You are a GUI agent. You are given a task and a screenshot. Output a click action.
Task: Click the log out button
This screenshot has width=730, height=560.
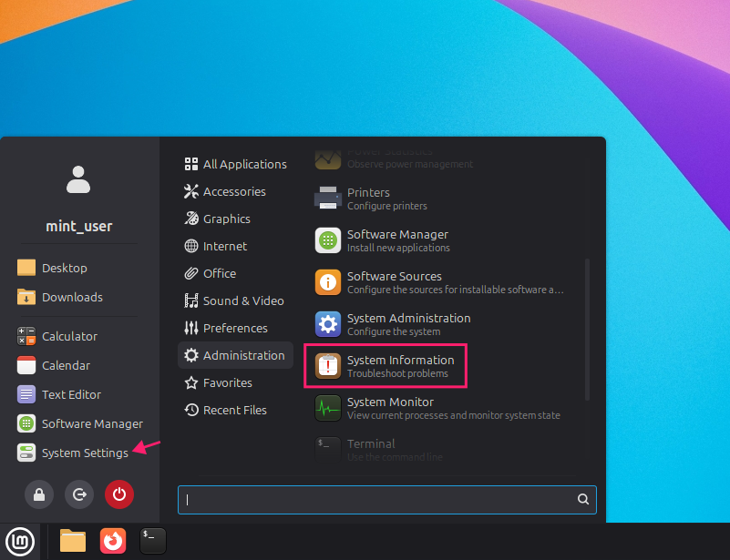(x=79, y=494)
